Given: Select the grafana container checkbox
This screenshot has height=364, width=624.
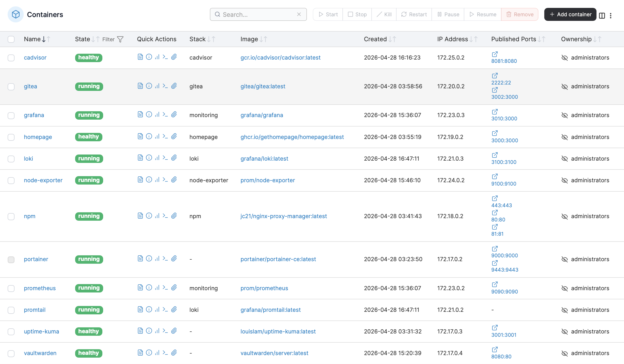Looking at the screenshot, I should point(11,115).
